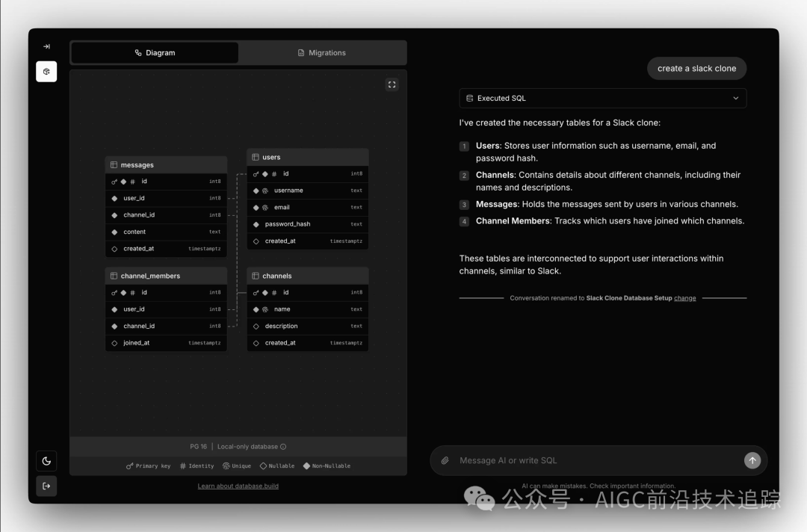Click the Message AI or write SQL field
Image resolution: width=807 pixels, height=532 pixels.
599,460
